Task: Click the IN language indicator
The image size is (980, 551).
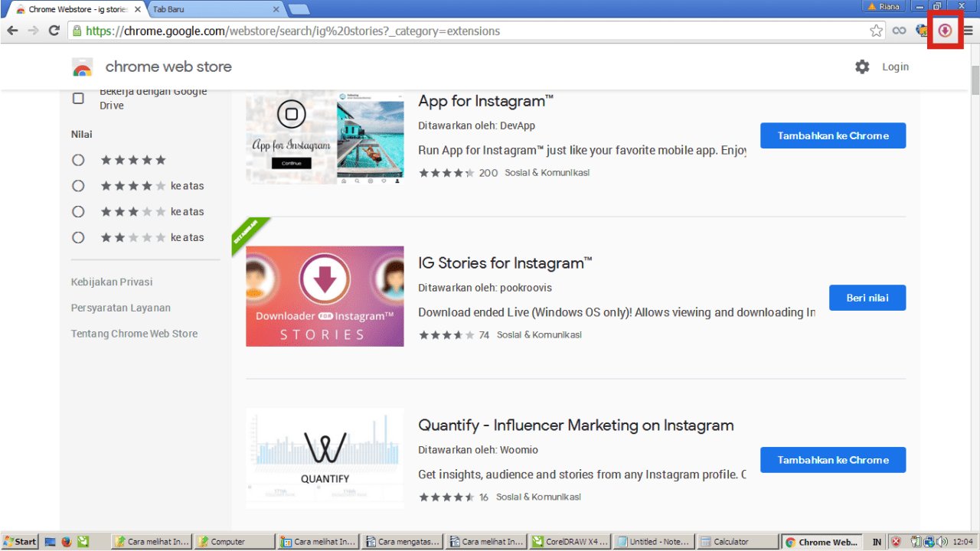Action: tap(877, 542)
